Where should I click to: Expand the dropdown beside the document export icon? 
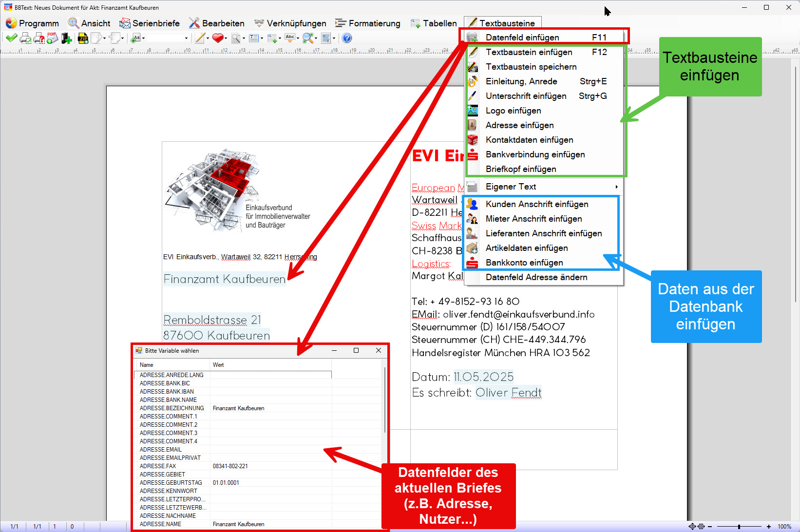click(x=104, y=38)
